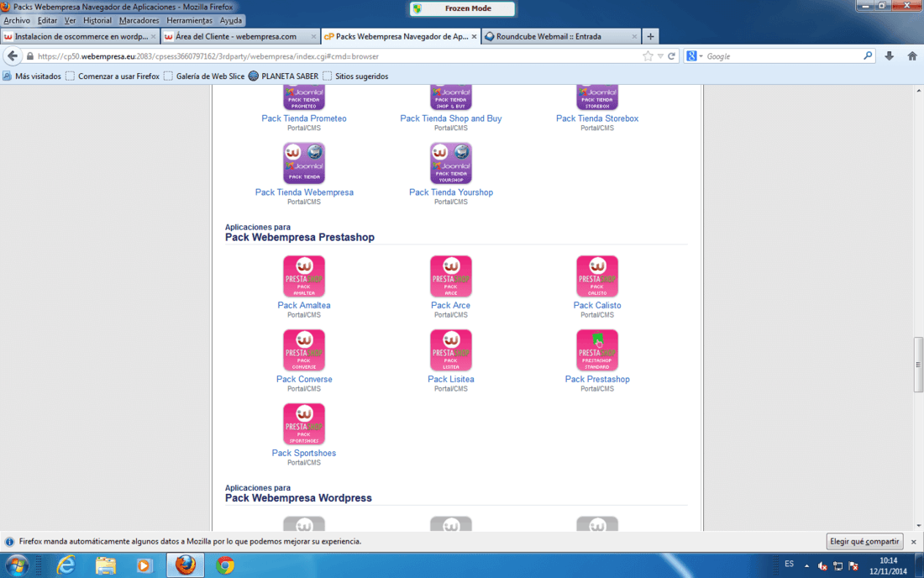924x578 pixels.
Task: Open the Pack Tienda Shop and Buy icon
Action: tap(451, 97)
